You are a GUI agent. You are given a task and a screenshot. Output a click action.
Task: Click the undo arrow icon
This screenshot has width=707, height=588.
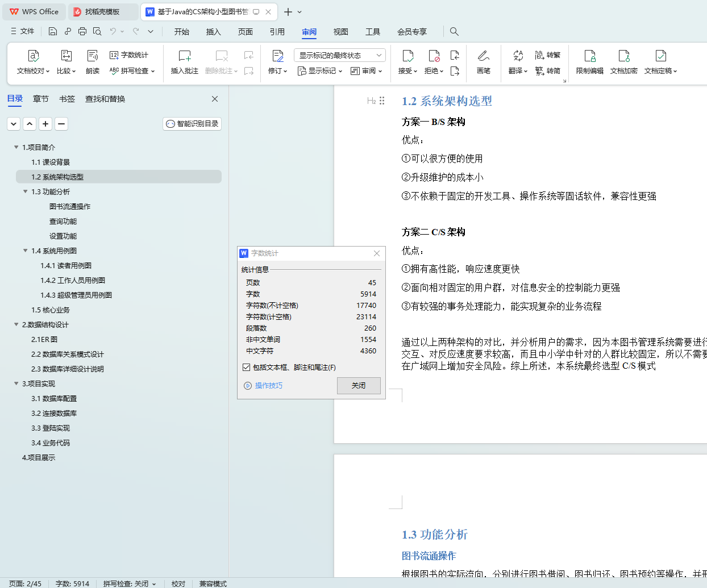pyautogui.click(x=113, y=31)
